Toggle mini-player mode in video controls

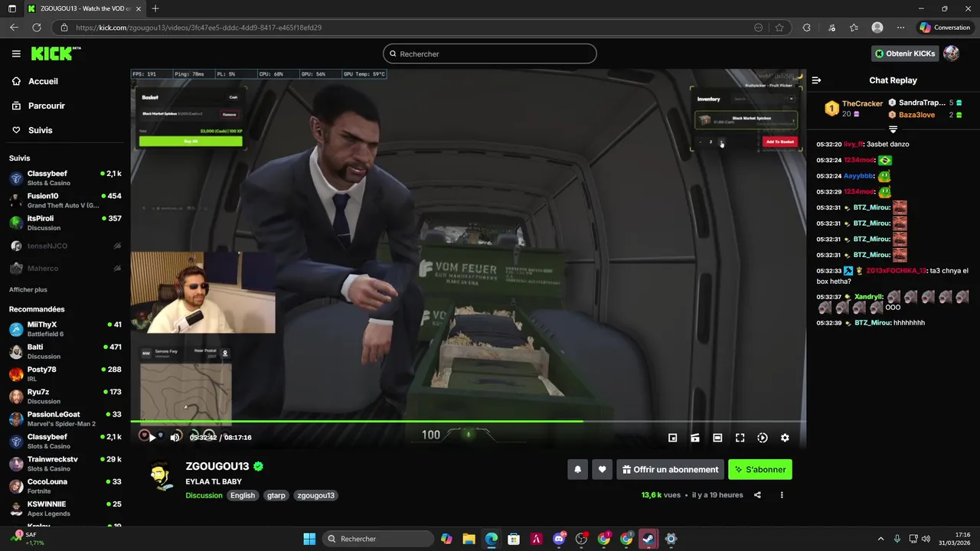pyautogui.click(x=672, y=438)
